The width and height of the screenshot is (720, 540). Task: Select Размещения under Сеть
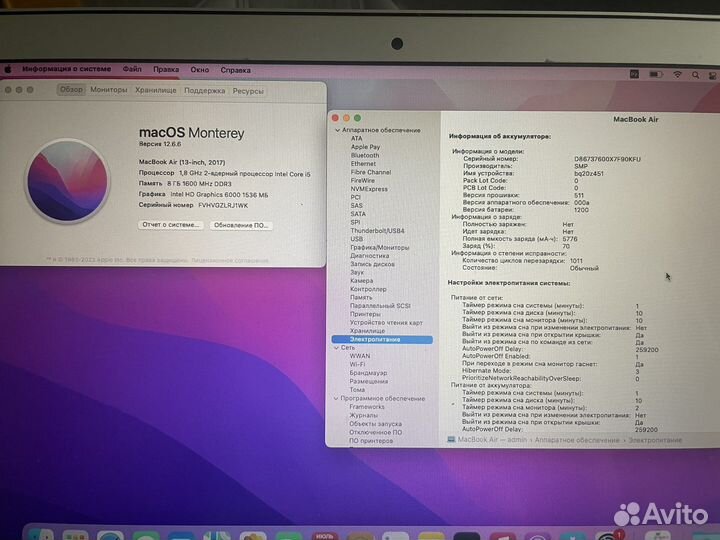pos(369,381)
